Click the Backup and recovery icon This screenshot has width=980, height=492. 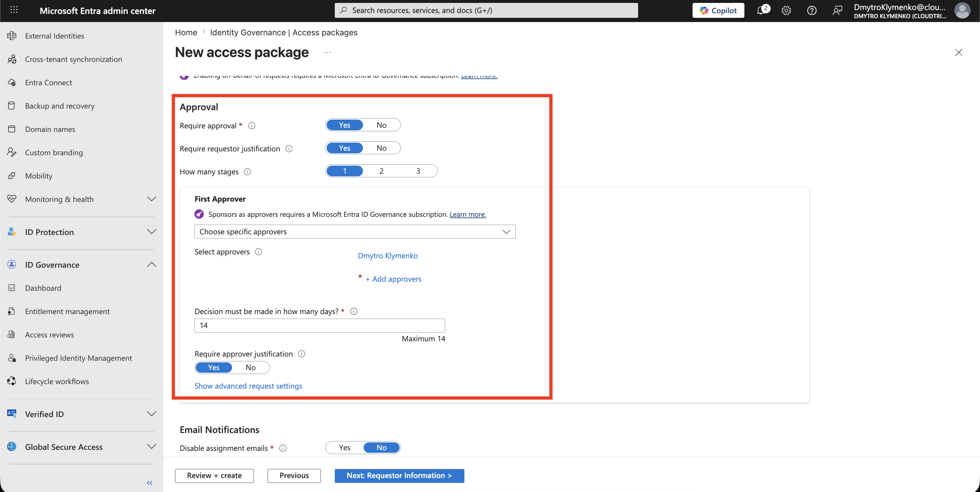click(12, 106)
